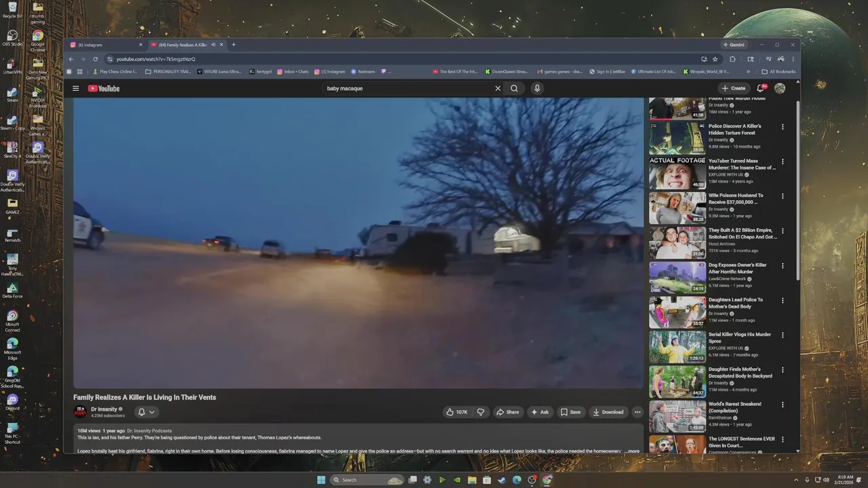Click the Create button
This screenshot has width=868, height=488.
733,88
